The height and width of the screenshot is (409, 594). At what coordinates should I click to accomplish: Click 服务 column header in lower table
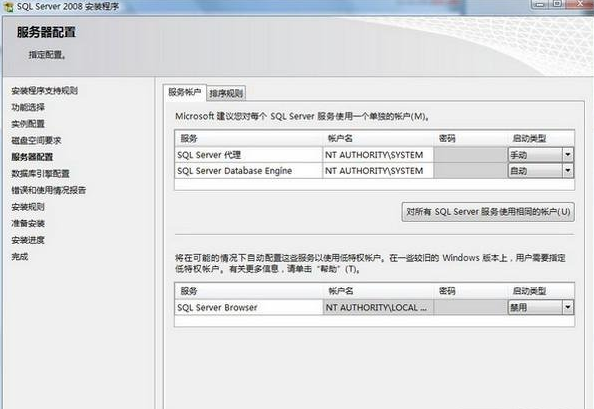(x=249, y=291)
